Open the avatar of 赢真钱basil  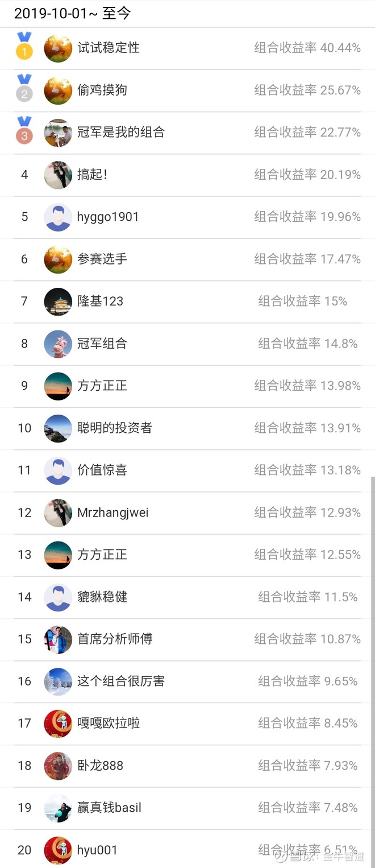click(x=58, y=808)
